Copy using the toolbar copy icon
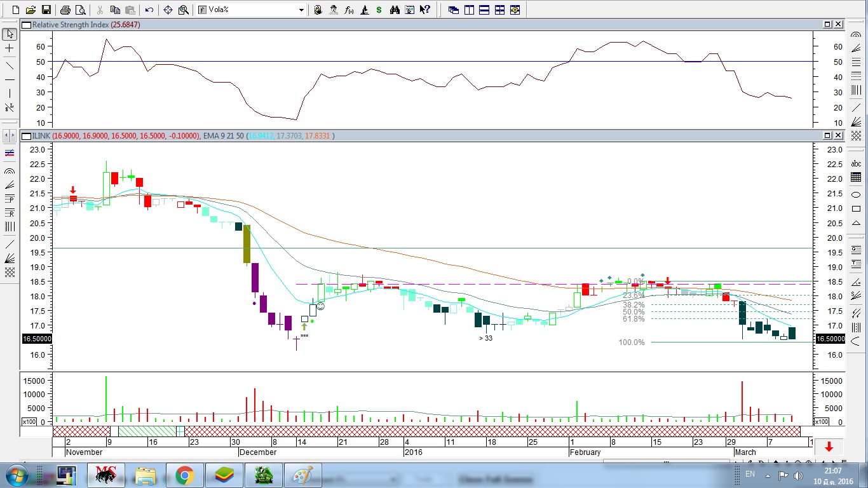This screenshot has width=868, height=488. (x=115, y=10)
